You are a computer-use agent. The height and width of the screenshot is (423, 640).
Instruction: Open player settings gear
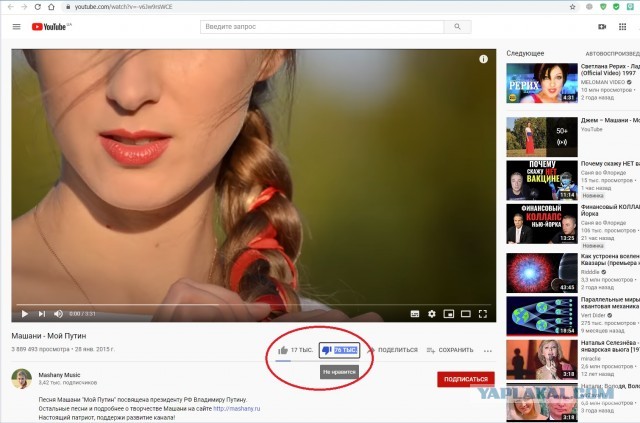pyautogui.click(x=432, y=314)
